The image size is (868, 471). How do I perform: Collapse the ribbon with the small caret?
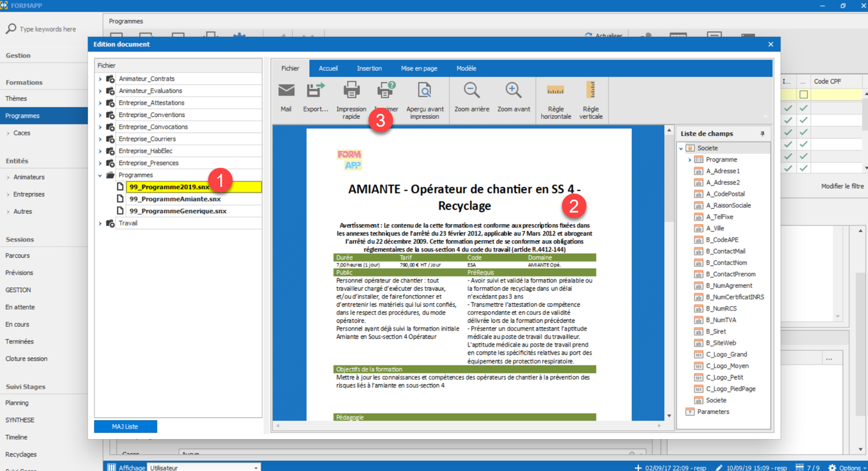pyautogui.click(x=765, y=116)
